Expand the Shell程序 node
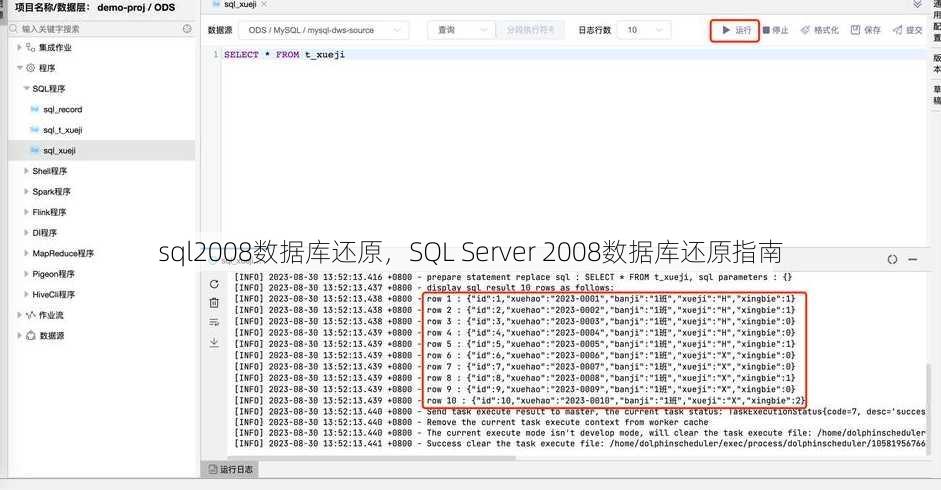941x490 pixels. (x=26, y=171)
